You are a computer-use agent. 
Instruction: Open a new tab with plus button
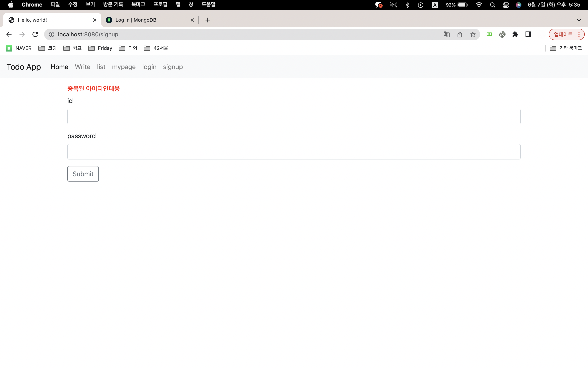208,20
